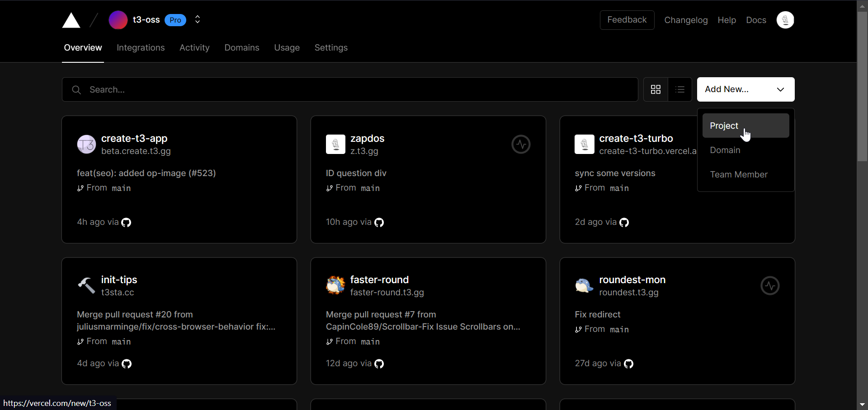Click the branch icon beside zapdos From main
Viewport: 868px width, 410px height.
[x=330, y=188]
